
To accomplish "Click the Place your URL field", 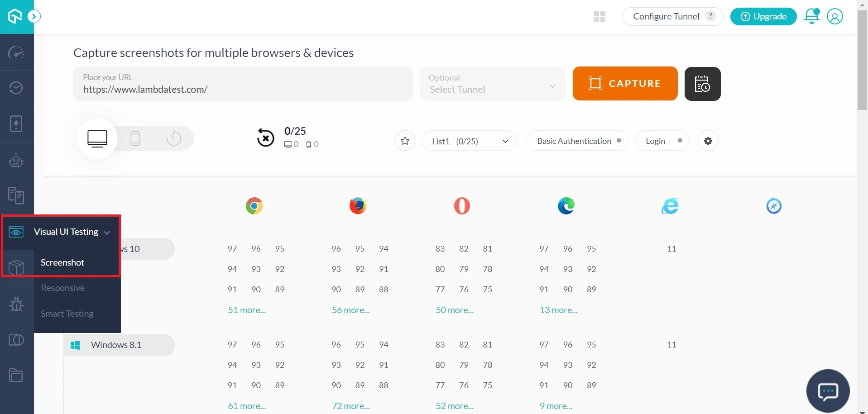I will [243, 84].
